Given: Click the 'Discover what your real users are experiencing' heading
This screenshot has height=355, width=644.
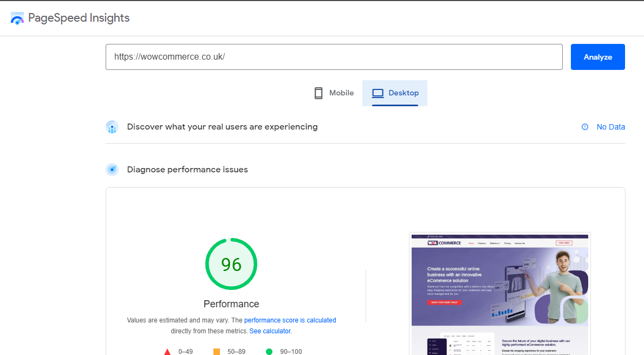Looking at the screenshot, I should pos(222,127).
